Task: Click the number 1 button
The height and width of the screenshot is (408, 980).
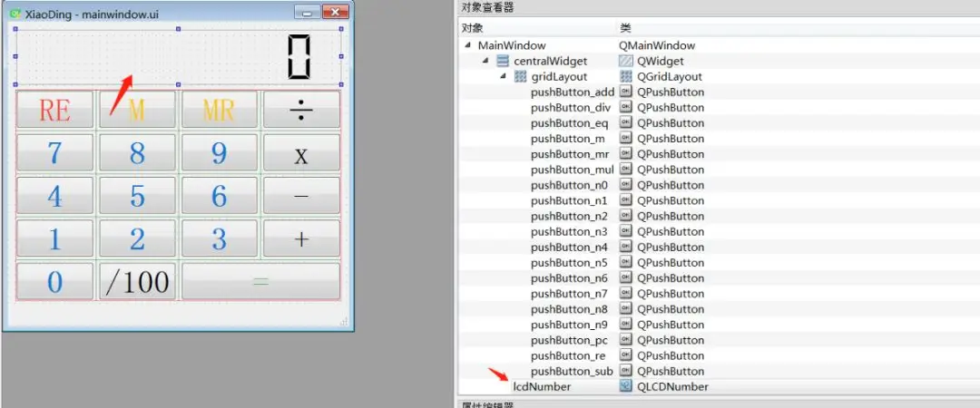Action: (55, 238)
